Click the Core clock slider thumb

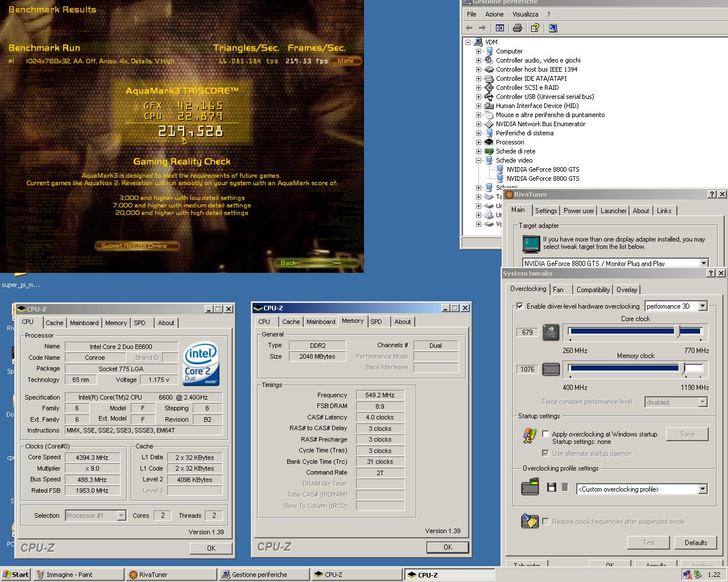pyautogui.click(x=677, y=332)
